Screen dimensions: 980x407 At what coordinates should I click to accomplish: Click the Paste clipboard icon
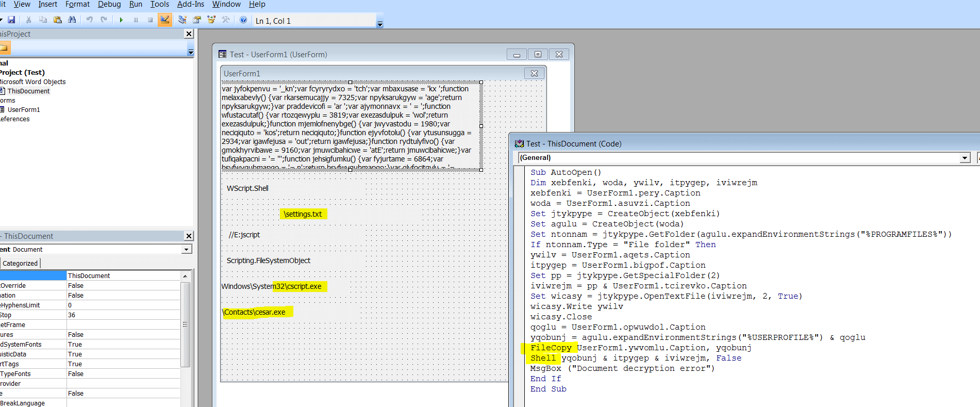pyautogui.click(x=57, y=20)
